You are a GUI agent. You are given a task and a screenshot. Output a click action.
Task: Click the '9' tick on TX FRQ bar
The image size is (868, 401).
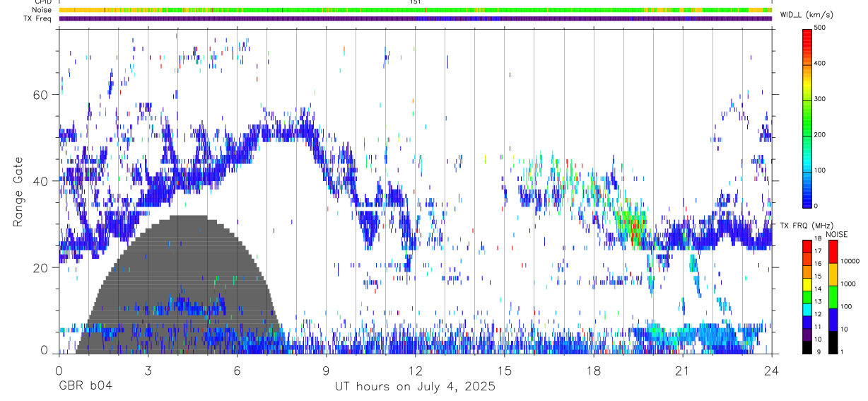click(x=817, y=351)
